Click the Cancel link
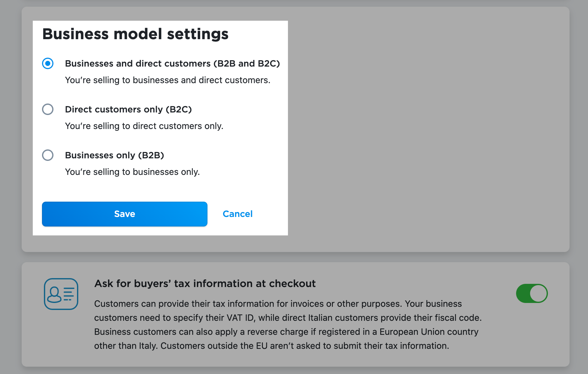Screen dimensions: 588x374 point(237,214)
